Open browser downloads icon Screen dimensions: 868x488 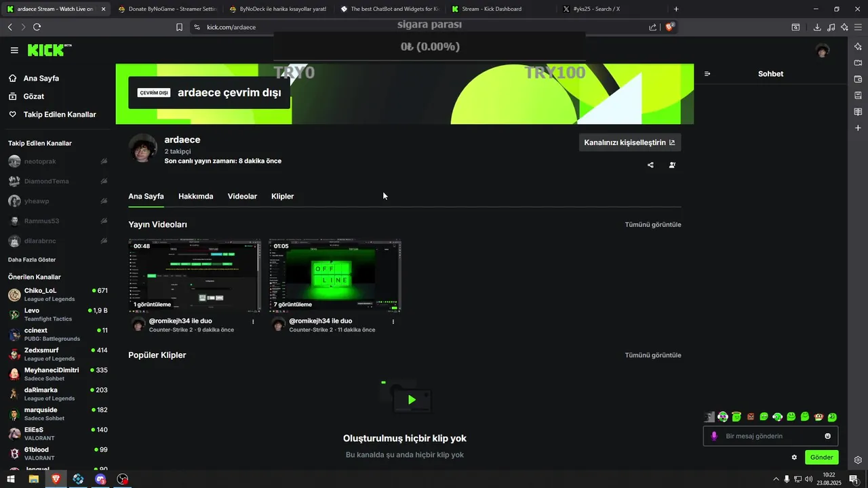pos(817,27)
